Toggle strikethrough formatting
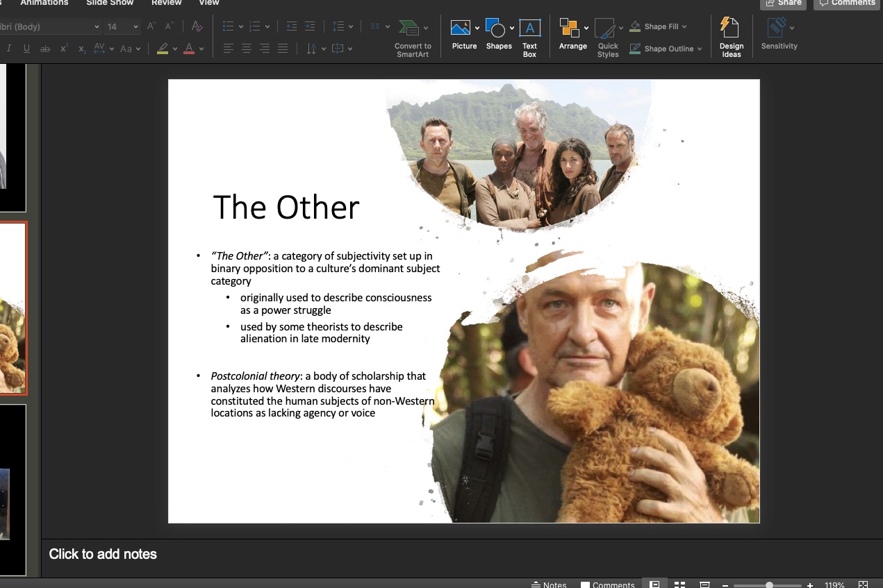This screenshot has height=588, width=883. tap(45, 49)
